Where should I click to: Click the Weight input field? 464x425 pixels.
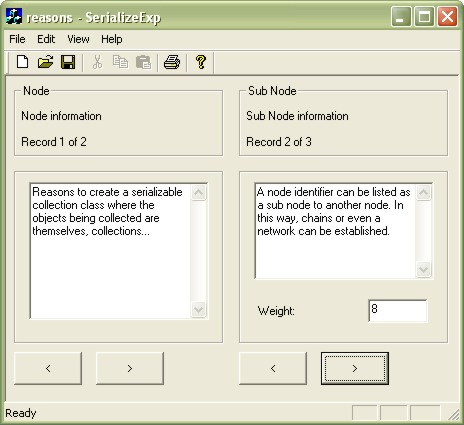pyautogui.click(x=398, y=311)
